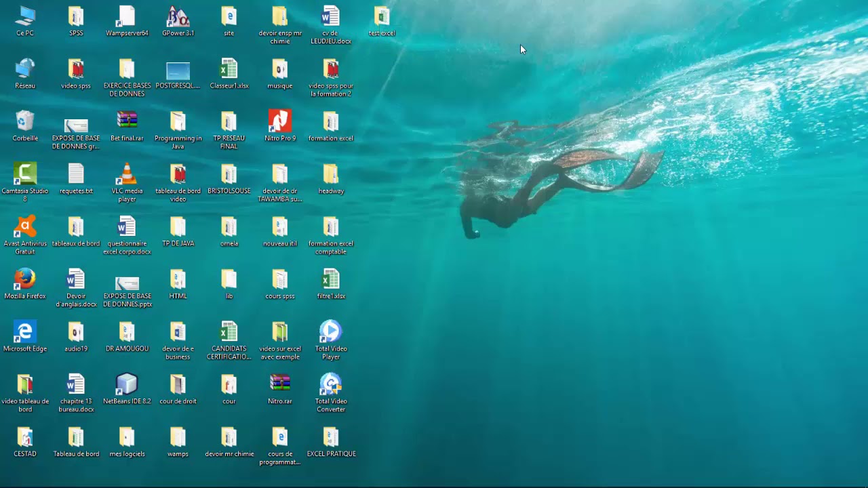868x488 pixels.
Task: Launch VLC media player shortcut
Action: tap(127, 182)
